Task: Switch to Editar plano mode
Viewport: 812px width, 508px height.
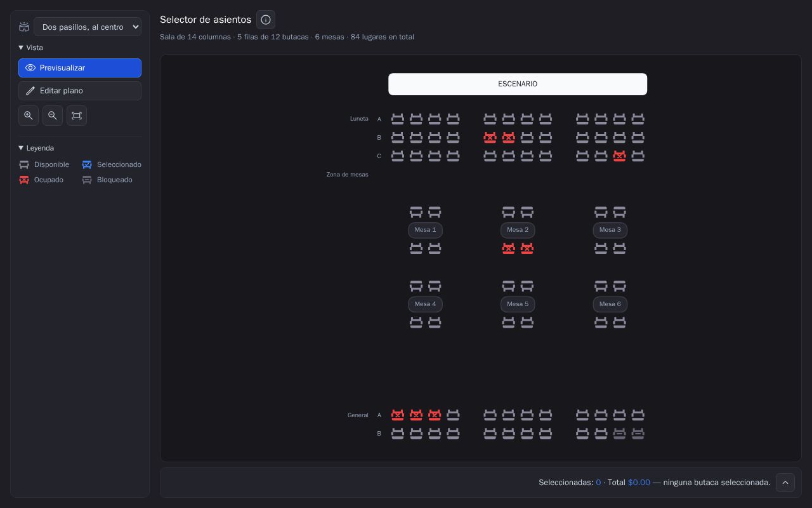Action: 80,91
